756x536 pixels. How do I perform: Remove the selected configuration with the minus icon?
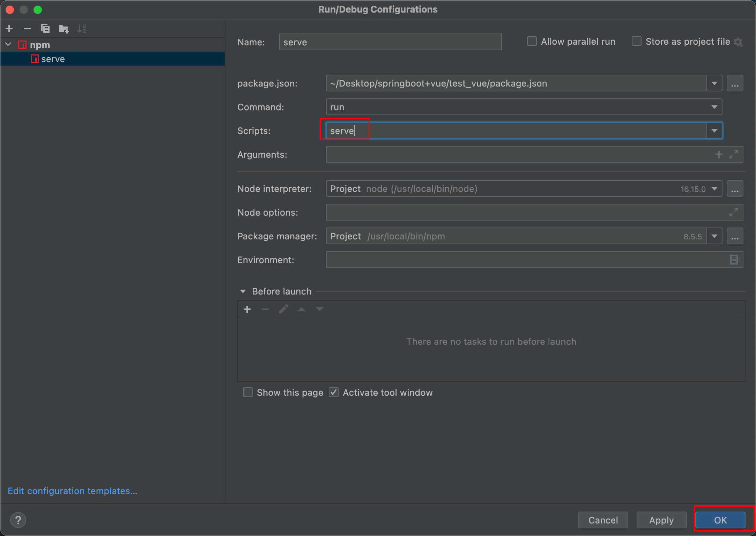[x=27, y=29]
